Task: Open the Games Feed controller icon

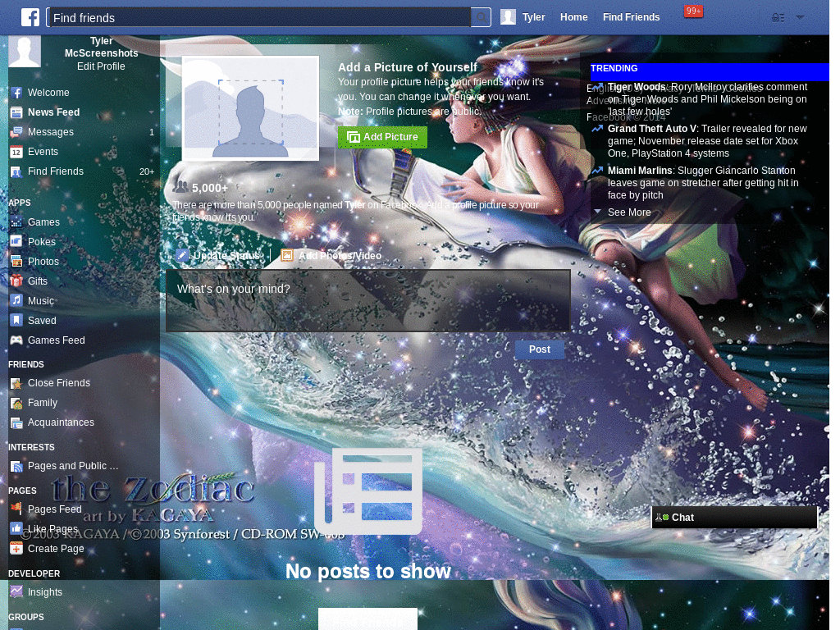Action: (x=16, y=340)
